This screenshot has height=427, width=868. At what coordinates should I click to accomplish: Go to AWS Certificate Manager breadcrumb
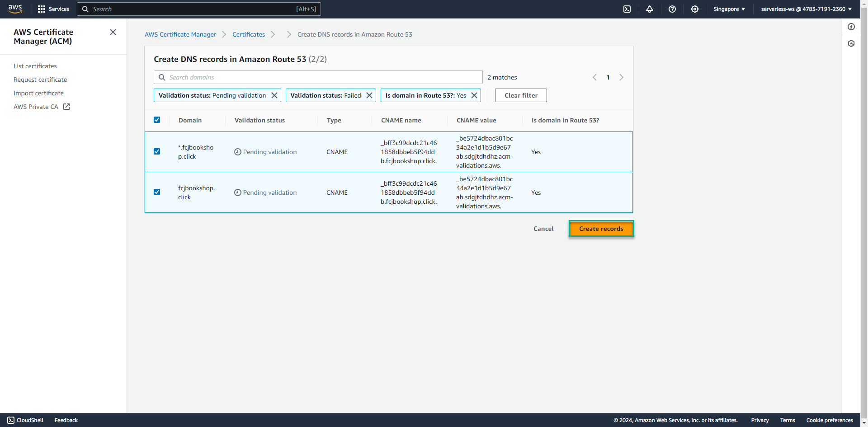[x=180, y=34]
